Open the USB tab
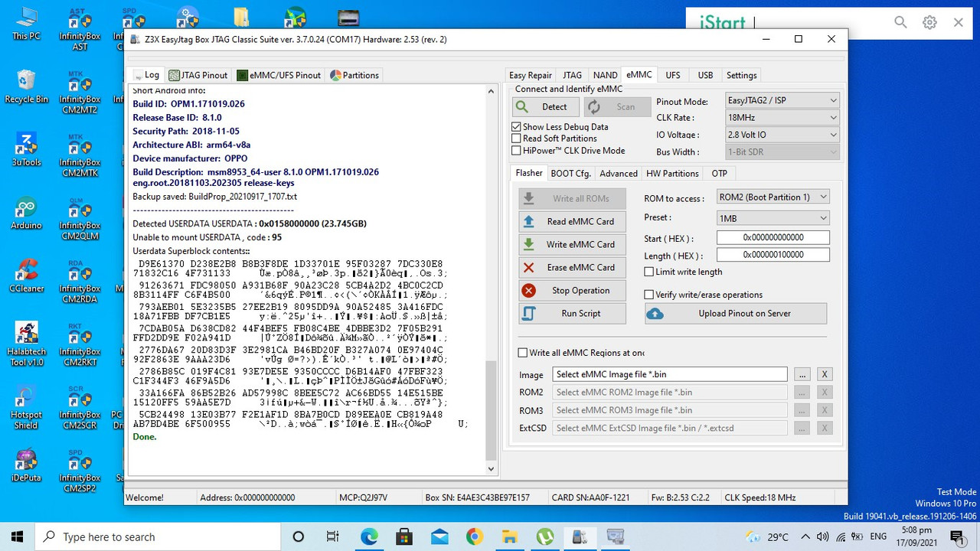This screenshot has width=980, height=551. click(705, 75)
